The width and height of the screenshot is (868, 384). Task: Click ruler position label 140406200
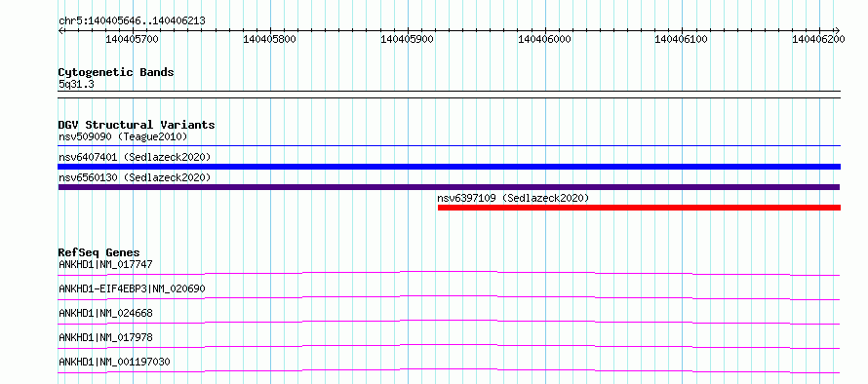[x=818, y=39]
